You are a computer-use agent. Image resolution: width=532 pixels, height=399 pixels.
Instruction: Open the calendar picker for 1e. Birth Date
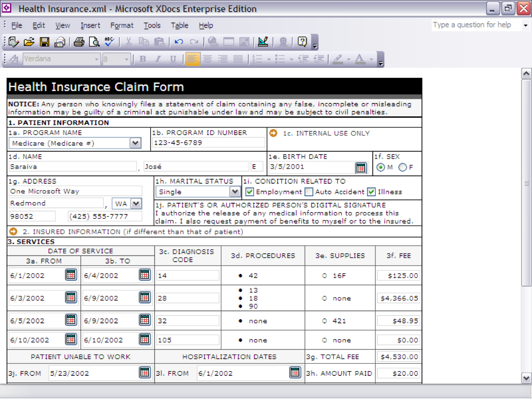(361, 167)
